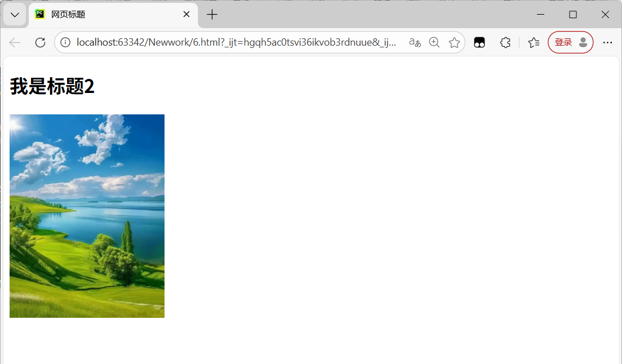The height and width of the screenshot is (364, 622).
Task: Click the lake landscape image
Action: pyautogui.click(x=87, y=216)
